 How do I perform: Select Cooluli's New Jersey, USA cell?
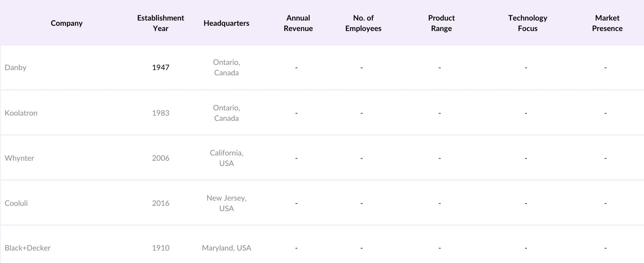[226, 203]
